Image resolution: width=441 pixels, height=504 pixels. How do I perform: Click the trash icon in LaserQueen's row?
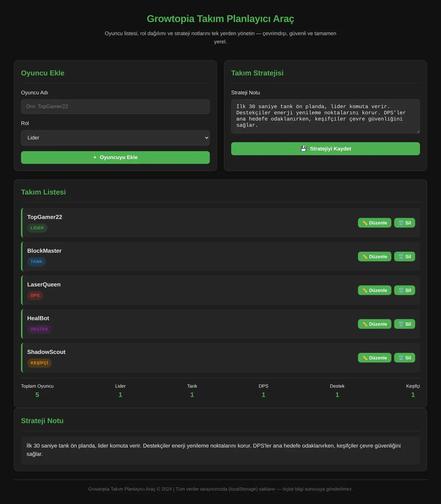tap(401, 291)
